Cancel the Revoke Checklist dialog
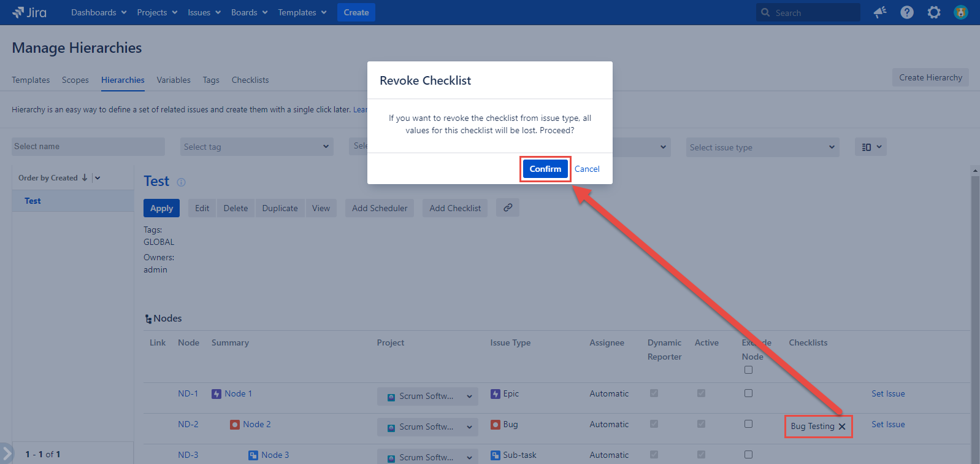This screenshot has height=464, width=980. tap(587, 169)
